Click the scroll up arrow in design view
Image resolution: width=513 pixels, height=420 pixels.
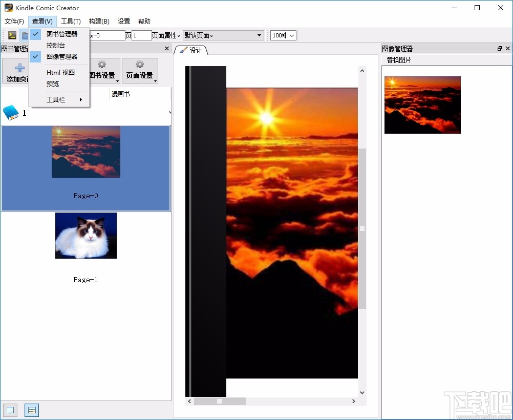coord(362,71)
